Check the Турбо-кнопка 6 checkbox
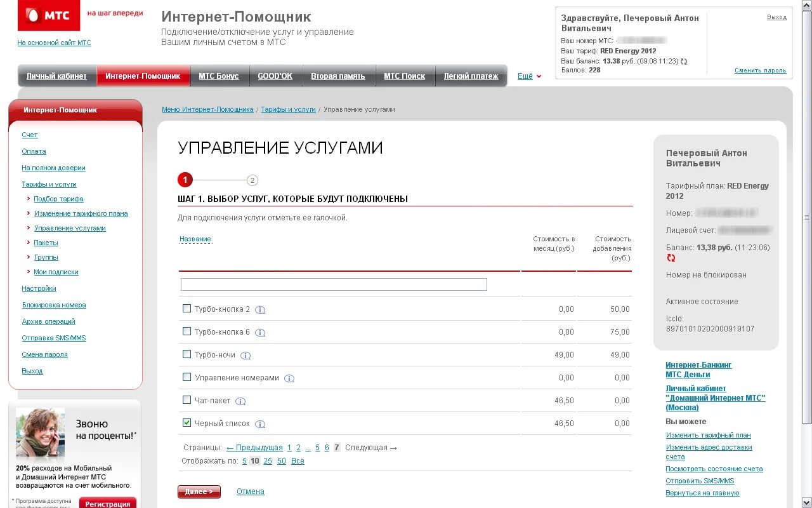Screen dimensions: 812x508 pos(187,331)
